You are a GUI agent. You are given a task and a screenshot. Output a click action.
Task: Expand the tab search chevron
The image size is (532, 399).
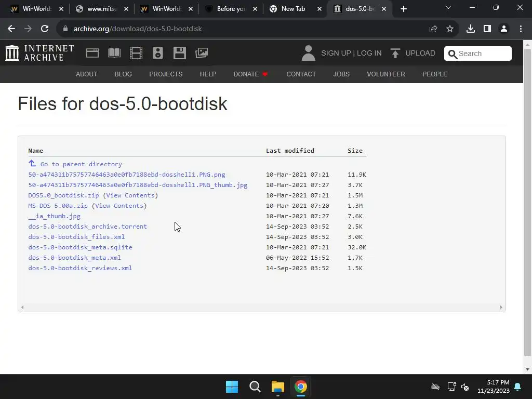(x=448, y=7)
